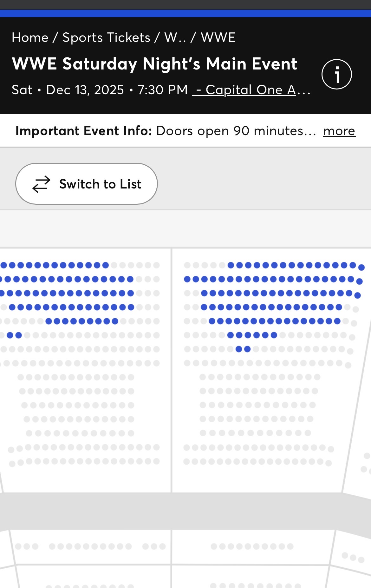This screenshot has height=588, width=371.
Task: Expand Important Event Info with 'more'
Action: 339,131
